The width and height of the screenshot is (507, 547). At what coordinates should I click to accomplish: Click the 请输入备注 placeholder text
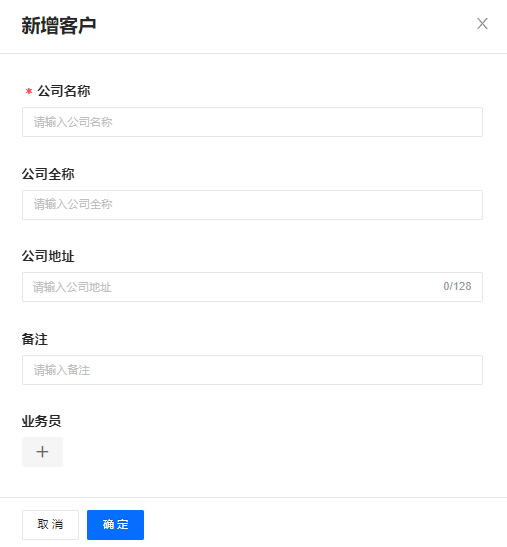coord(62,370)
